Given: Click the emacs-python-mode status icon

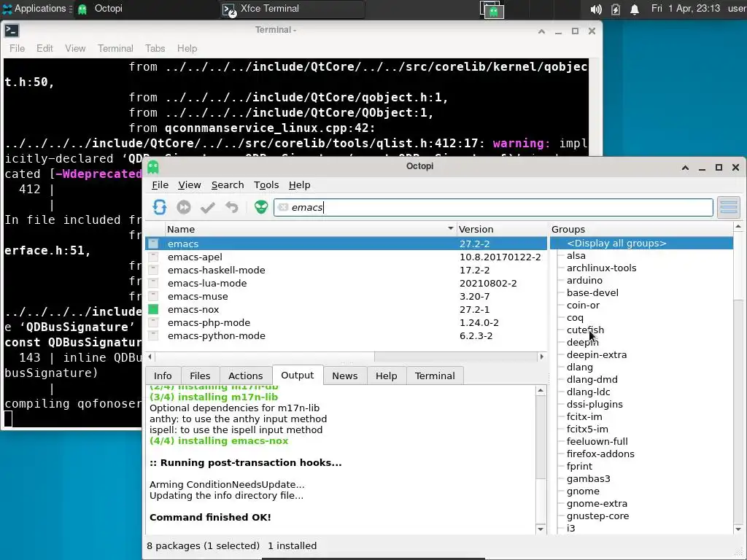Looking at the screenshot, I should point(153,335).
